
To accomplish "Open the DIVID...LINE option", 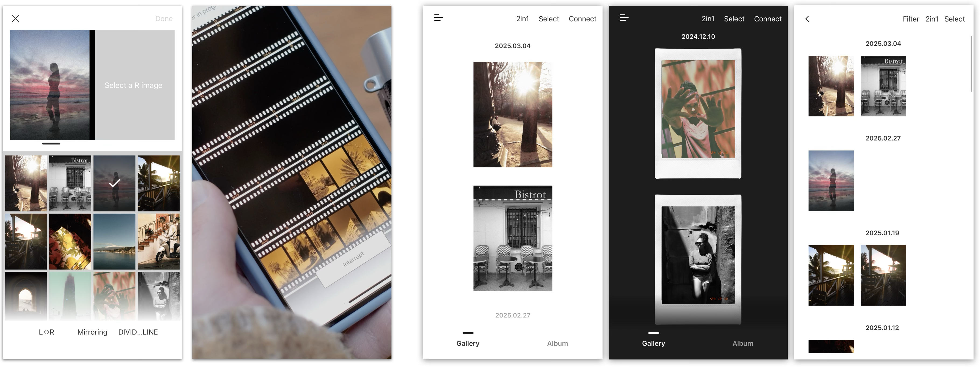I will click(x=138, y=332).
